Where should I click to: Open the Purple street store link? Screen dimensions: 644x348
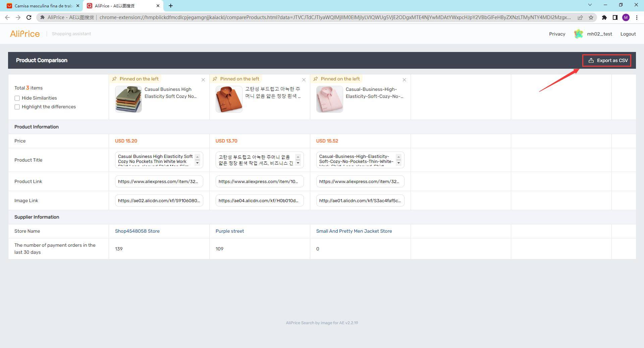230,231
